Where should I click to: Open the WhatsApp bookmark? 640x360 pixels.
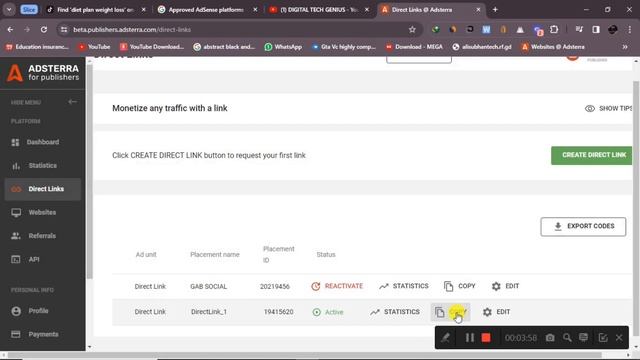pyautogui.click(x=283, y=47)
